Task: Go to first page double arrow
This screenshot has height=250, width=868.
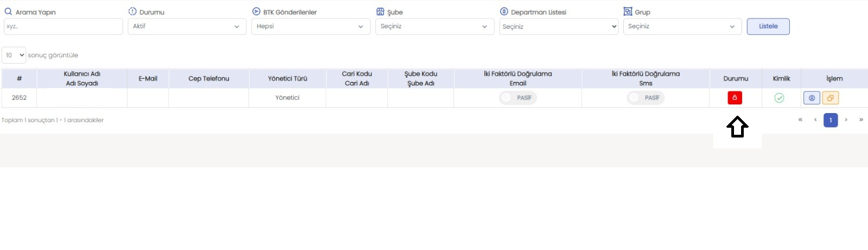Action: 800,120
